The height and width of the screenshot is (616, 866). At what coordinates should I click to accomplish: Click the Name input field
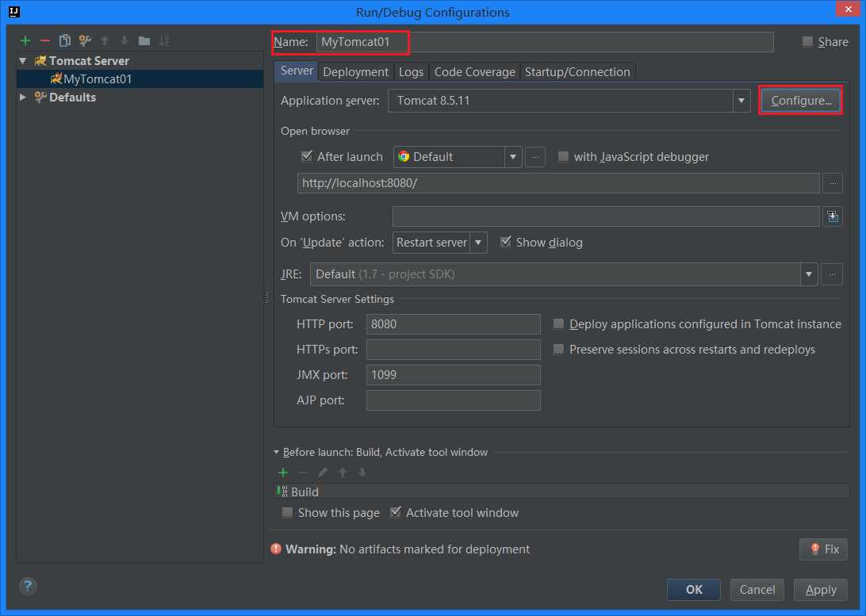[x=545, y=42]
